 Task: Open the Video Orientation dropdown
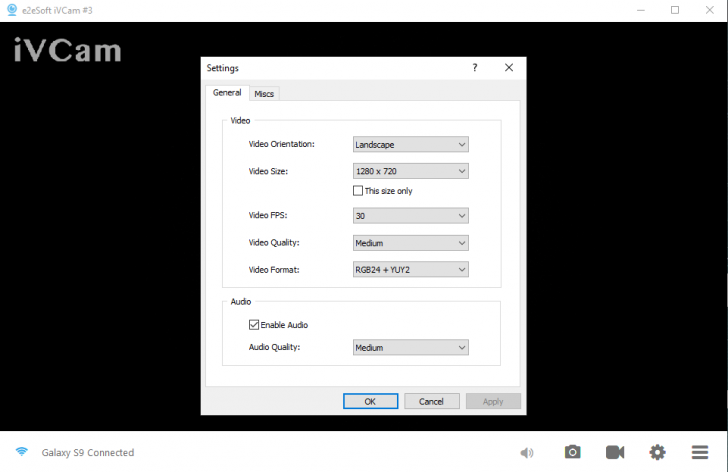[x=410, y=144]
